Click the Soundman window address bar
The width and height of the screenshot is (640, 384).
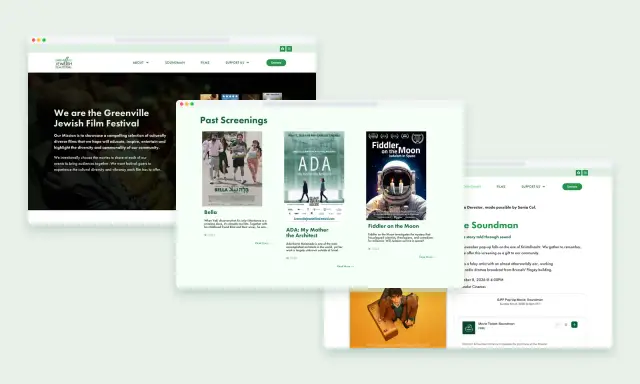495,164
